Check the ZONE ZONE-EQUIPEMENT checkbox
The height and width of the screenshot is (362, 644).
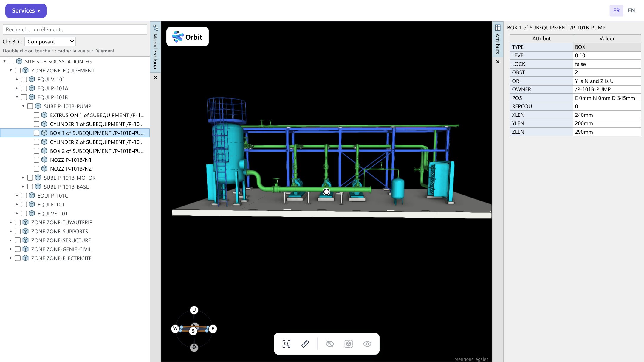coord(18,70)
